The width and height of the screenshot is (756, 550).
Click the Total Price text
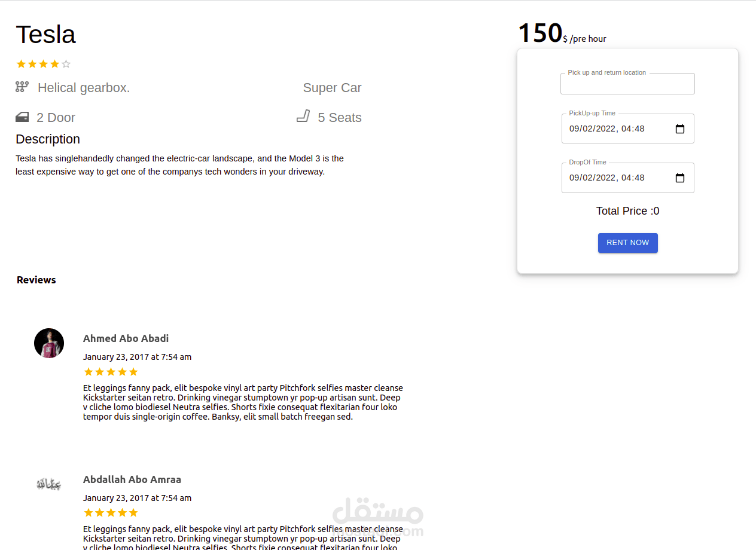click(x=627, y=211)
